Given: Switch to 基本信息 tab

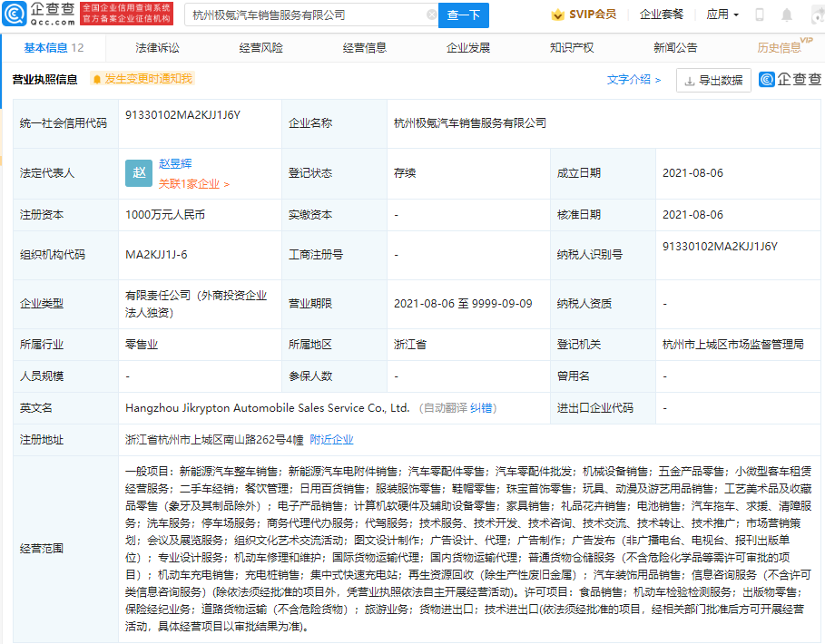Looking at the screenshot, I should click(x=54, y=48).
